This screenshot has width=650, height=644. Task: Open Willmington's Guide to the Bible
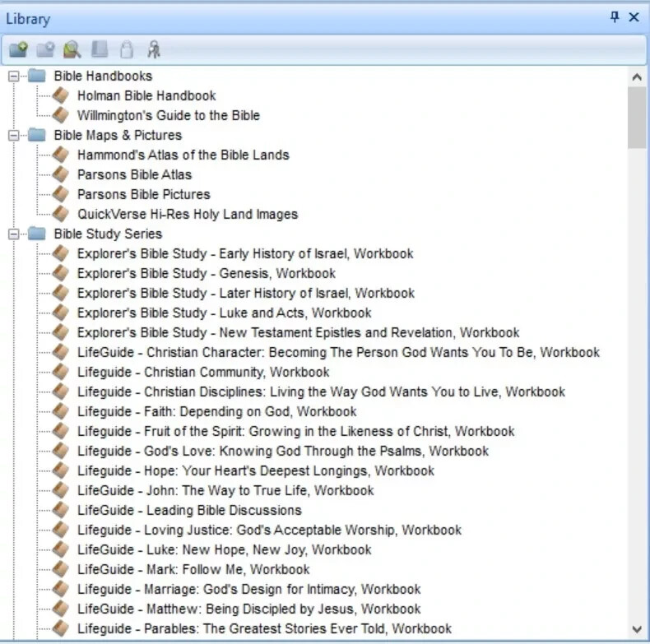click(x=169, y=116)
